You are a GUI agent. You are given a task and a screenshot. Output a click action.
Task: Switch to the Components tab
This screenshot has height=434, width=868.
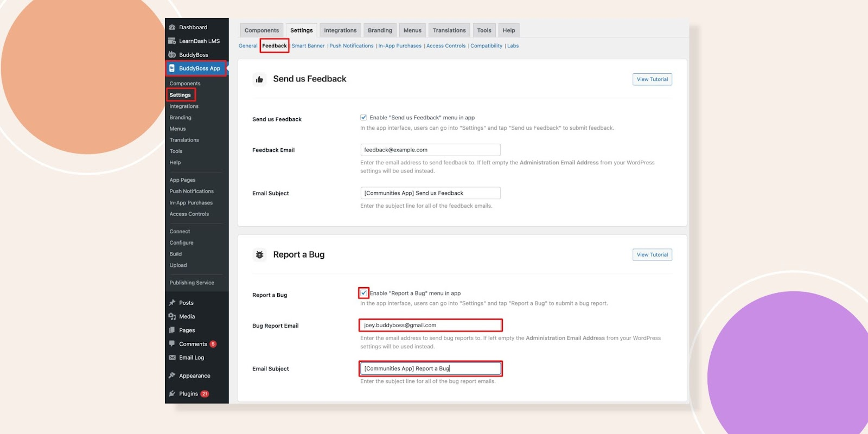[261, 30]
